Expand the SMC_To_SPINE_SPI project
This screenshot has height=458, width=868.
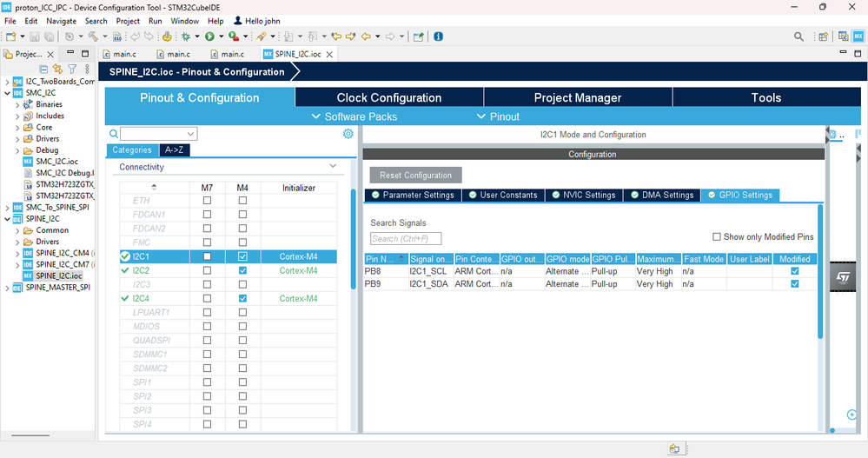(7, 208)
